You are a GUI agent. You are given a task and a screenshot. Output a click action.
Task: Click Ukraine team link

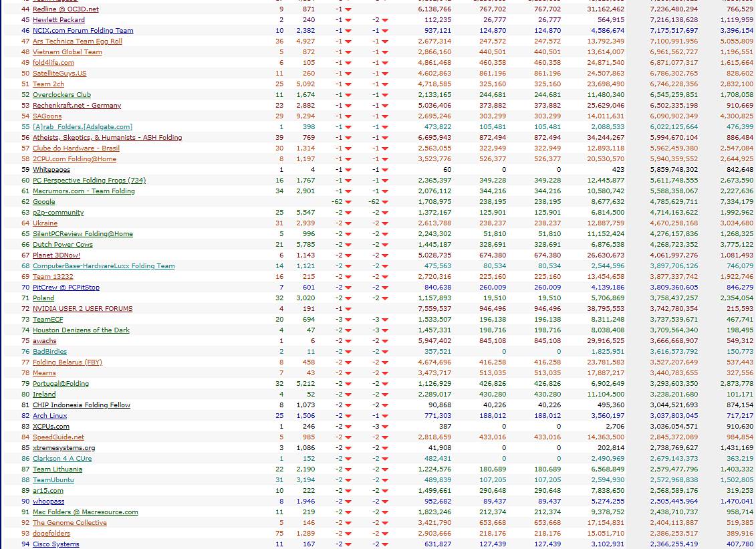point(45,223)
